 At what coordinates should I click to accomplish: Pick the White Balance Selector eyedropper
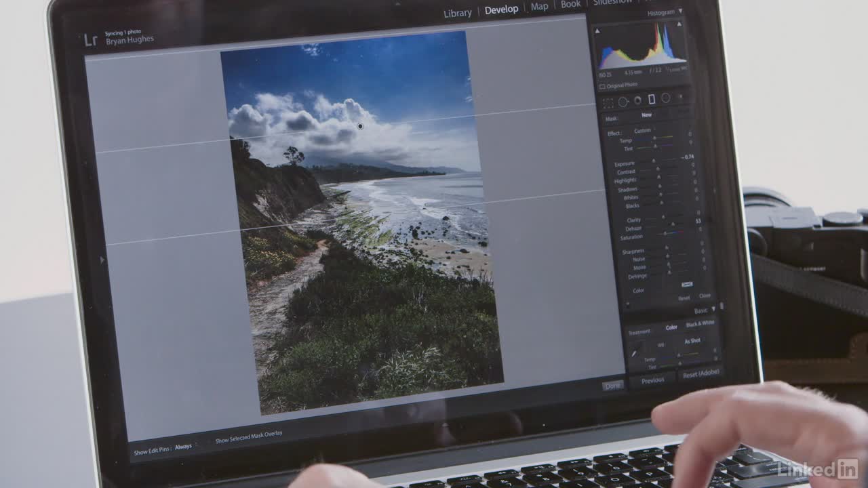[x=634, y=354]
